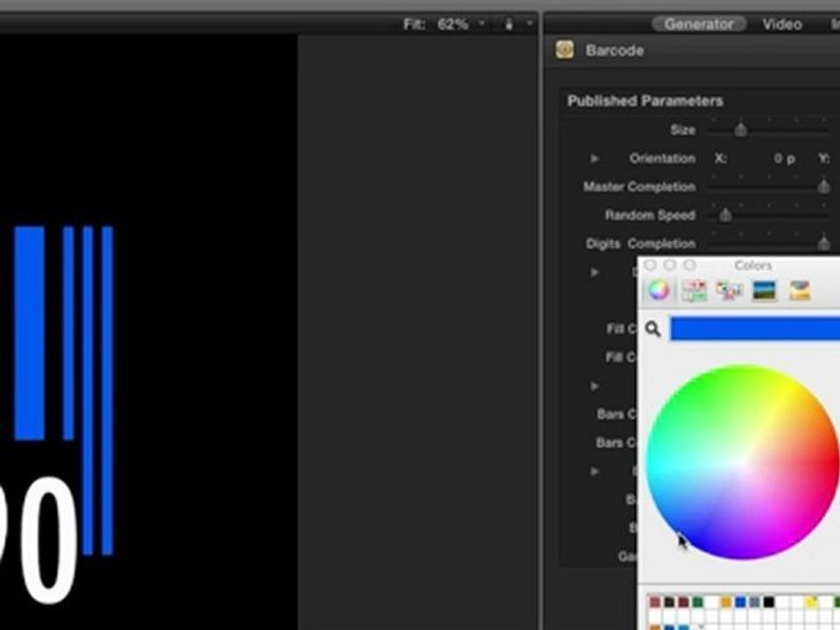This screenshot has height=630, width=840.
Task: Click the Digits Completion label
Action: coord(640,244)
